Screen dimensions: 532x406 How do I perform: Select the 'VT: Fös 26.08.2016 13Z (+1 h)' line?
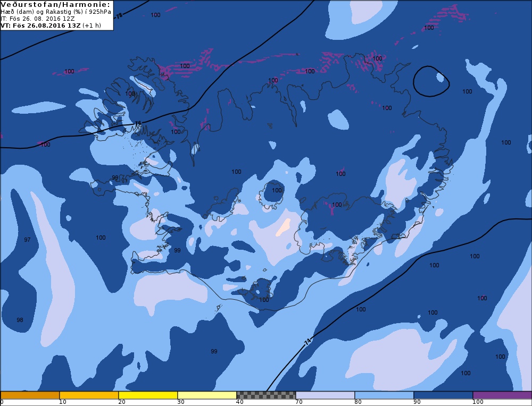point(51,26)
